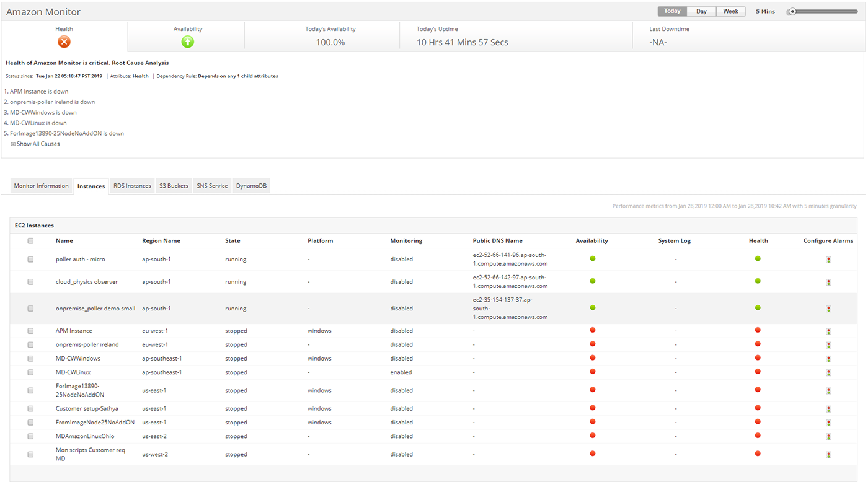Viewport: 868px width, 482px height.
Task: Click the red critical Health status icon
Action: [64, 42]
